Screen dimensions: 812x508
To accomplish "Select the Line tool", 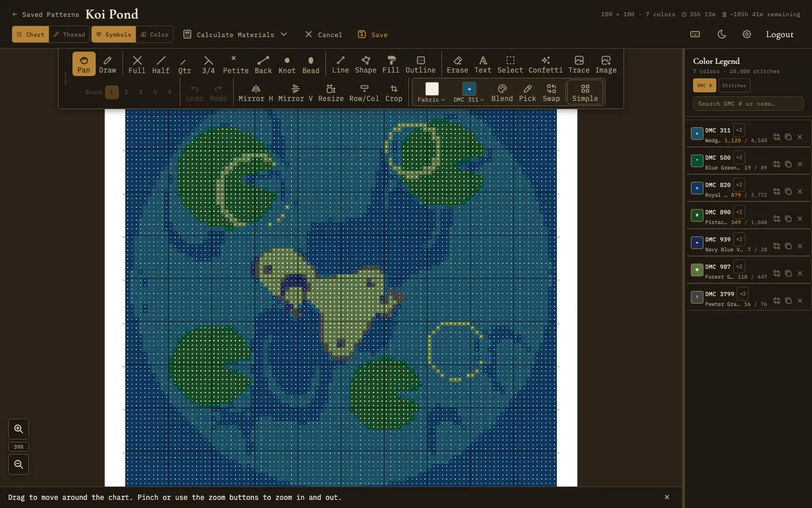I will pyautogui.click(x=340, y=64).
